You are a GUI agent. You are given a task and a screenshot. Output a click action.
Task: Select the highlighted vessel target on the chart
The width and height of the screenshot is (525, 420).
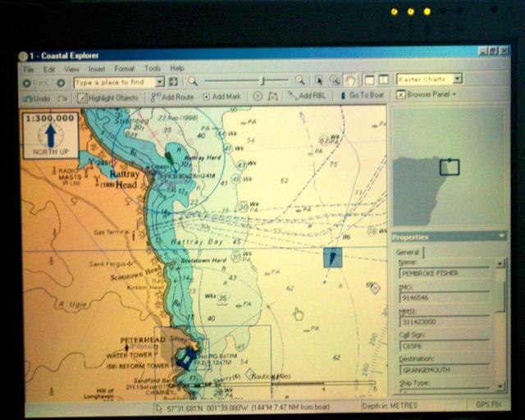click(333, 258)
